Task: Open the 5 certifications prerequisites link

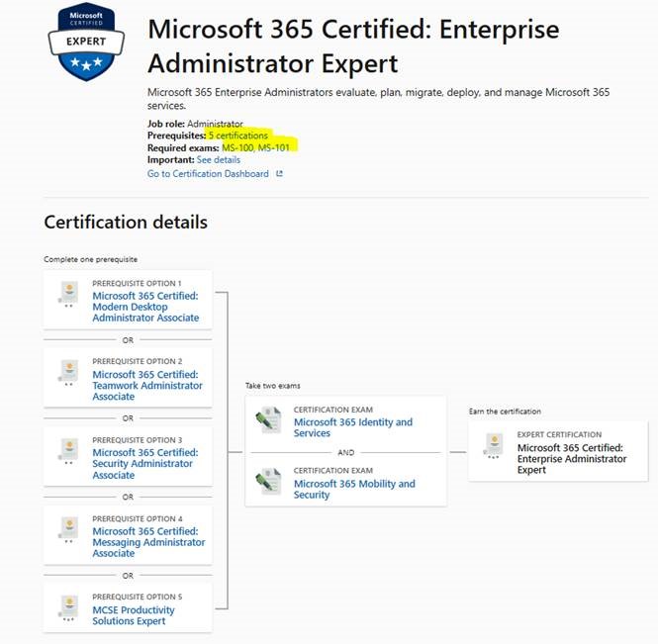Action: (238, 136)
